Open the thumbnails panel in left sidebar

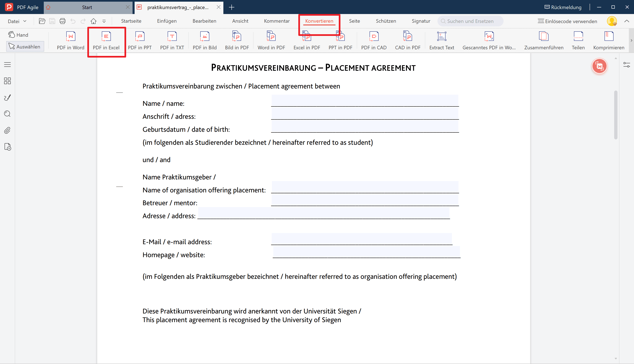(7, 81)
